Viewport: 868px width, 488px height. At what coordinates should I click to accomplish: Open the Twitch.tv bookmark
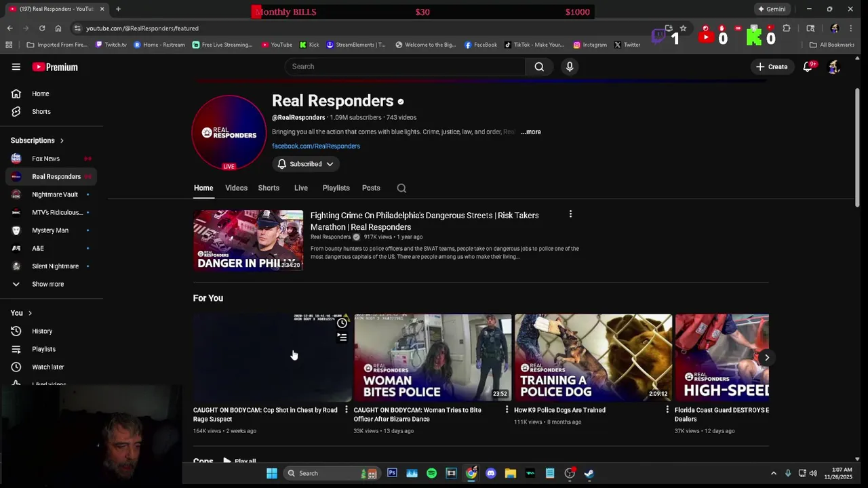(111, 45)
